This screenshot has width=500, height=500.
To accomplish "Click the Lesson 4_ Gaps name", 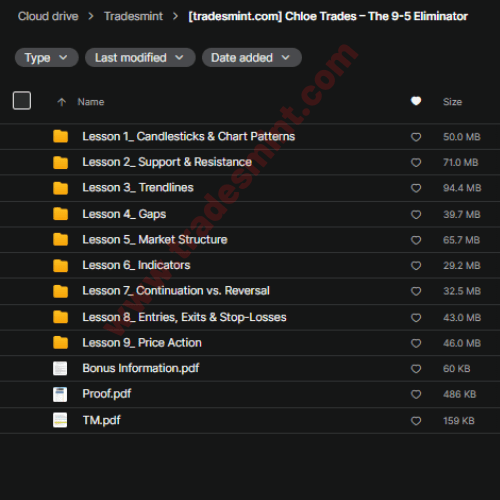I will 124,214.
